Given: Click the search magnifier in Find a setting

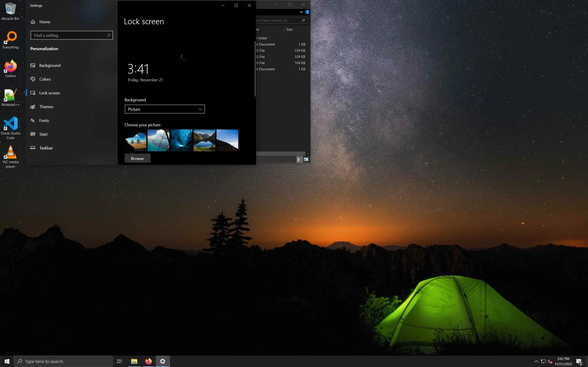Looking at the screenshot, I should click(109, 35).
